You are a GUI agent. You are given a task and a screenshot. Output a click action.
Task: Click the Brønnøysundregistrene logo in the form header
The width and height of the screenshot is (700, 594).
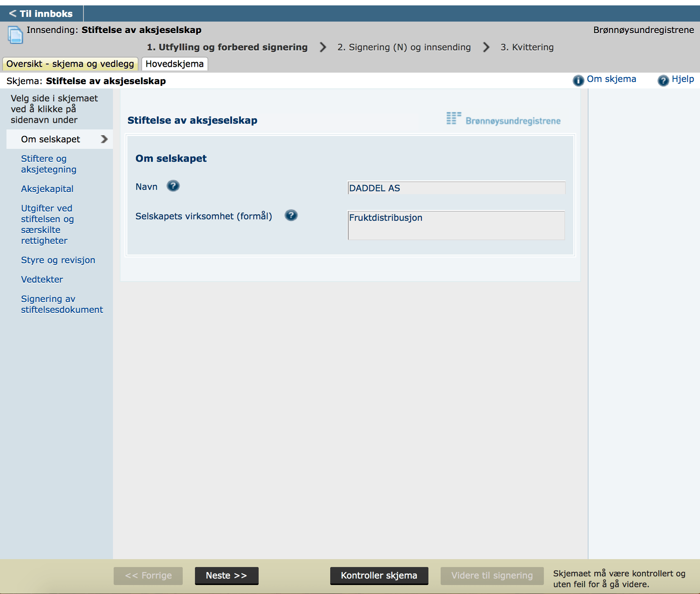(503, 119)
